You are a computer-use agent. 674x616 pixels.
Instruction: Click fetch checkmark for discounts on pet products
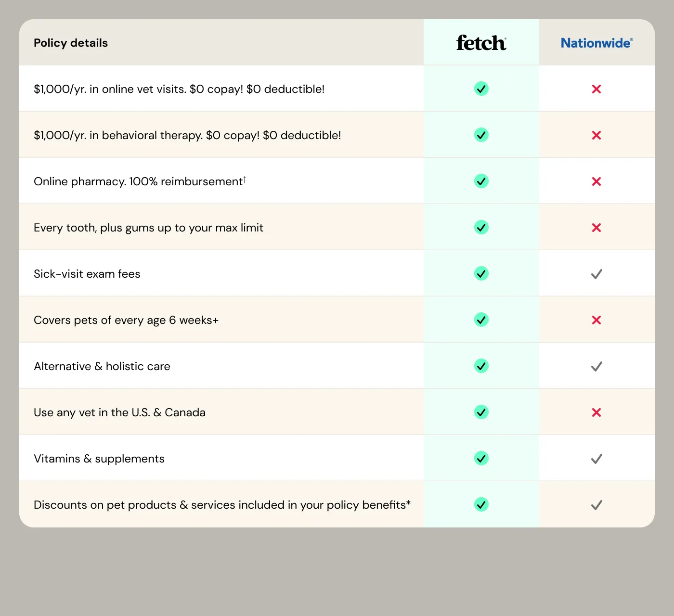[481, 504]
